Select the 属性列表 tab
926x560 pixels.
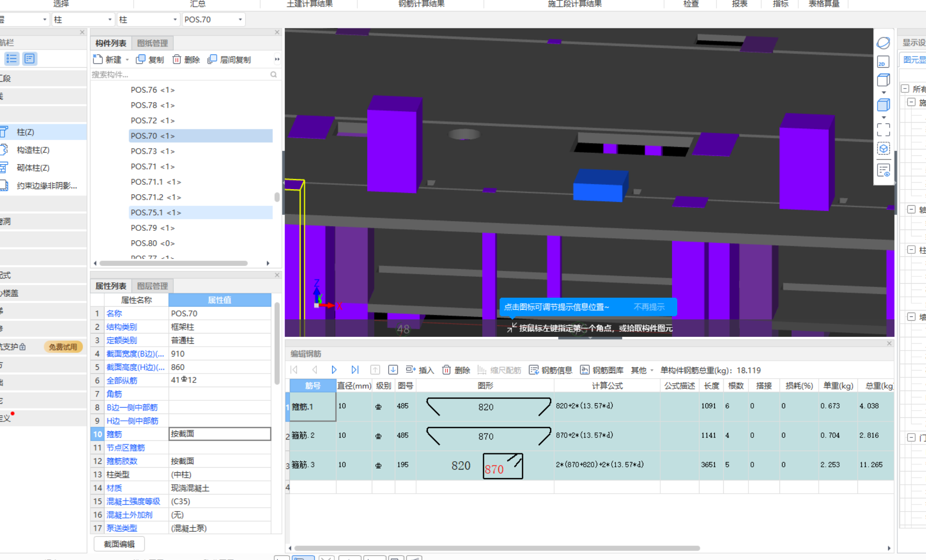click(111, 286)
